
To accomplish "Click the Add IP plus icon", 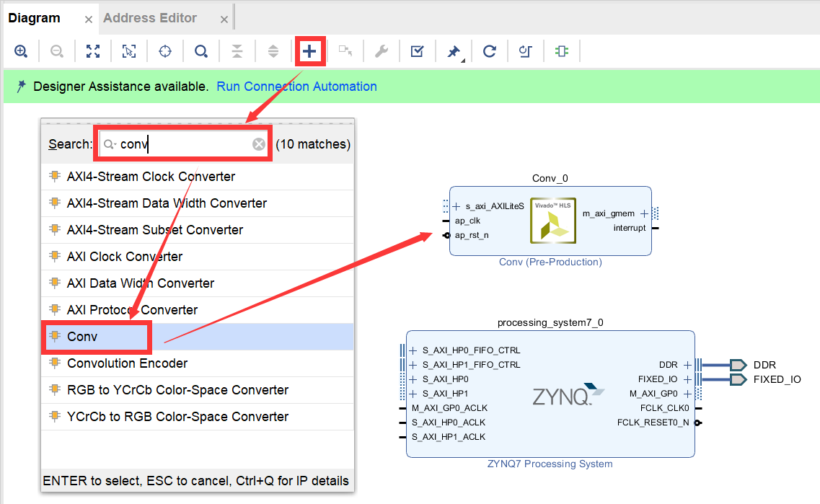I will pos(309,51).
